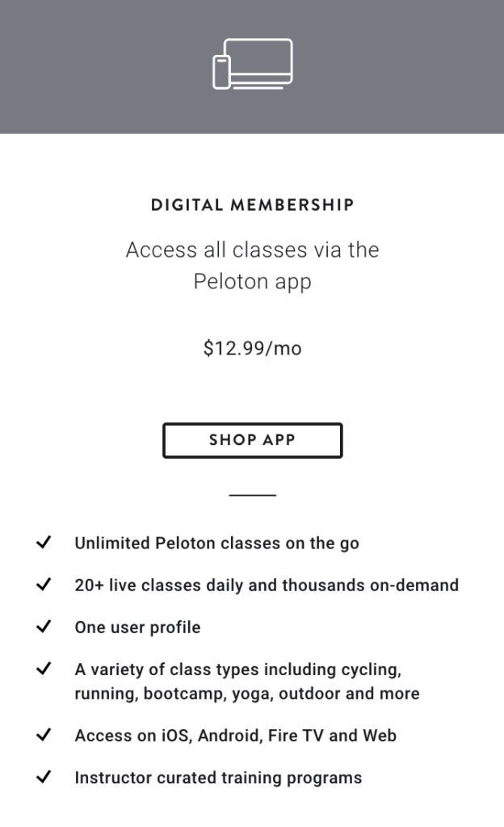Click 'A variety of class types' feature text
504x827 pixels.
[247, 682]
